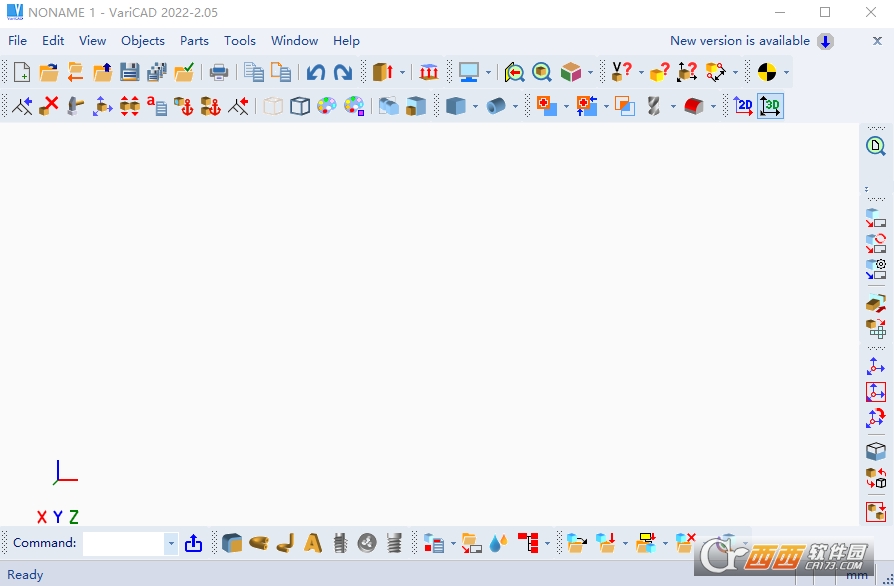Print using the printer icon

click(219, 72)
